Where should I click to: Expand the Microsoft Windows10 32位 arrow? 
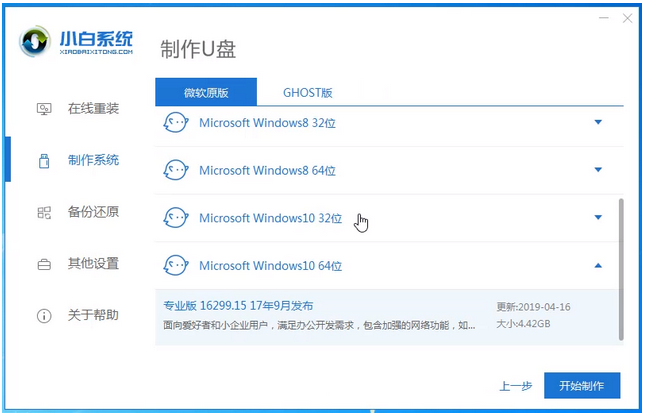pyautogui.click(x=598, y=218)
